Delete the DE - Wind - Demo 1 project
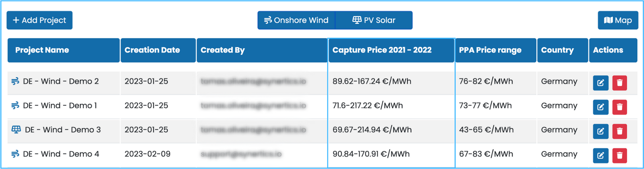 tap(619, 107)
